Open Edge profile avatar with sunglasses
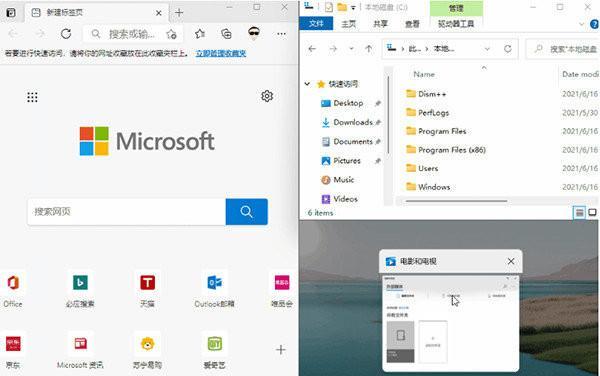 coord(254,34)
